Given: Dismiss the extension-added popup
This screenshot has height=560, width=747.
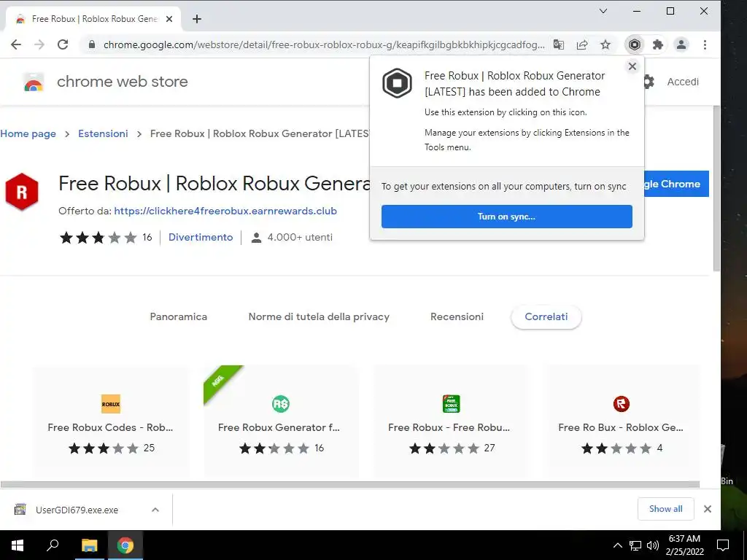Looking at the screenshot, I should [632, 66].
